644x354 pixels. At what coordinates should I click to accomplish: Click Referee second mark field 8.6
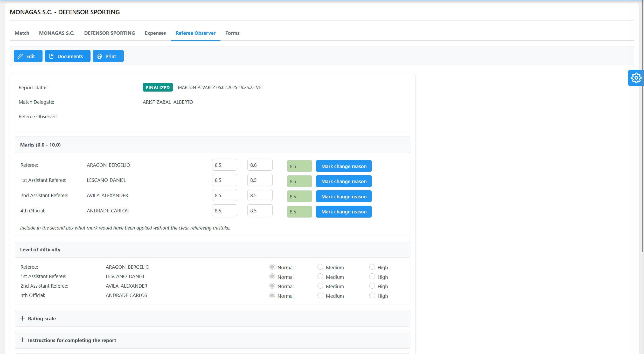click(x=260, y=165)
